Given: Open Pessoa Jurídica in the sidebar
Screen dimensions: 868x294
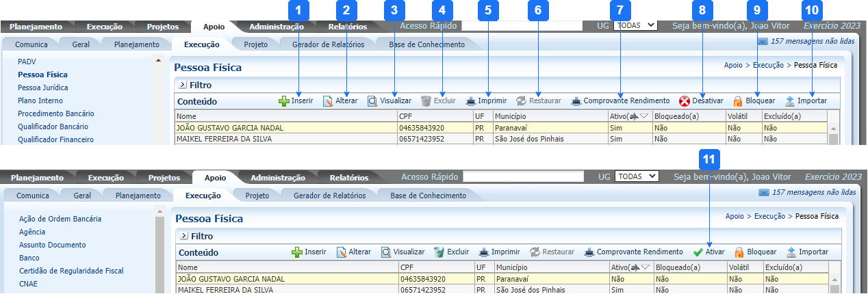Looking at the screenshot, I should (43, 88).
